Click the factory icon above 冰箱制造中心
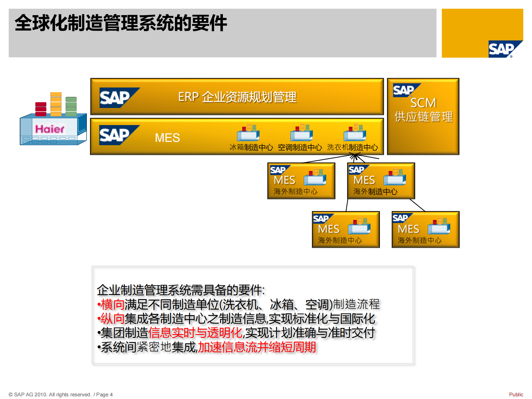 tap(248, 132)
